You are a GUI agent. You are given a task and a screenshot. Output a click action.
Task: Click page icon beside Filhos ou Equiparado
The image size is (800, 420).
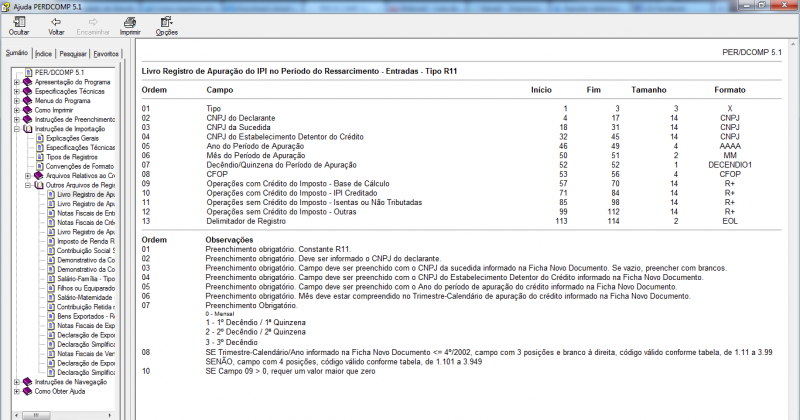point(51,288)
